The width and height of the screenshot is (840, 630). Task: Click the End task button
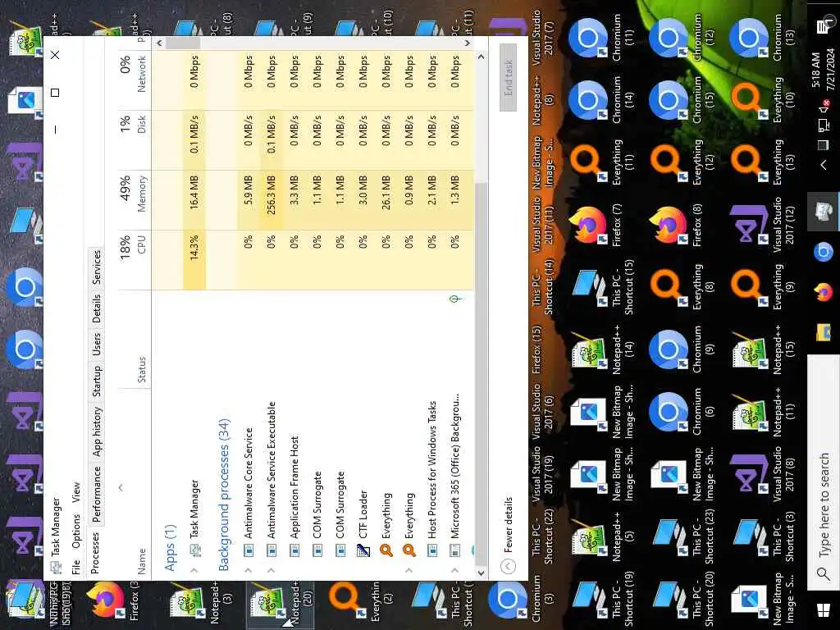(508, 77)
